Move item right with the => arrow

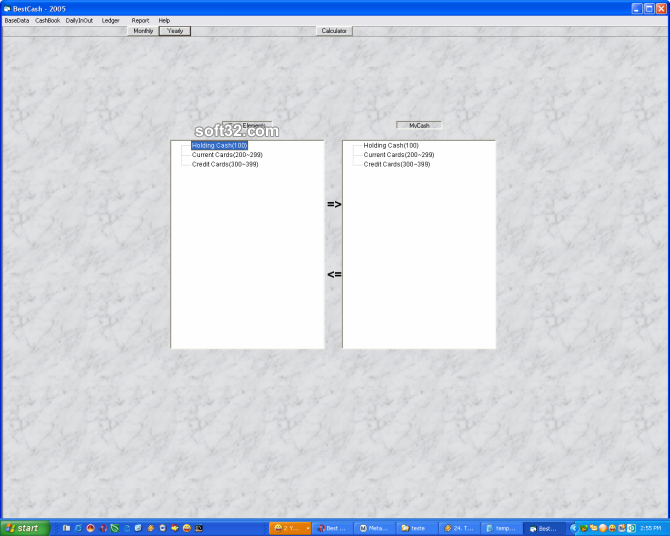[x=334, y=204]
